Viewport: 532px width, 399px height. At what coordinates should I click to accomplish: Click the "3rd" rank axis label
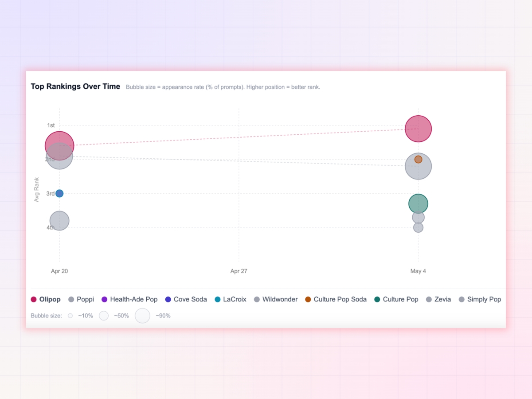click(51, 193)
